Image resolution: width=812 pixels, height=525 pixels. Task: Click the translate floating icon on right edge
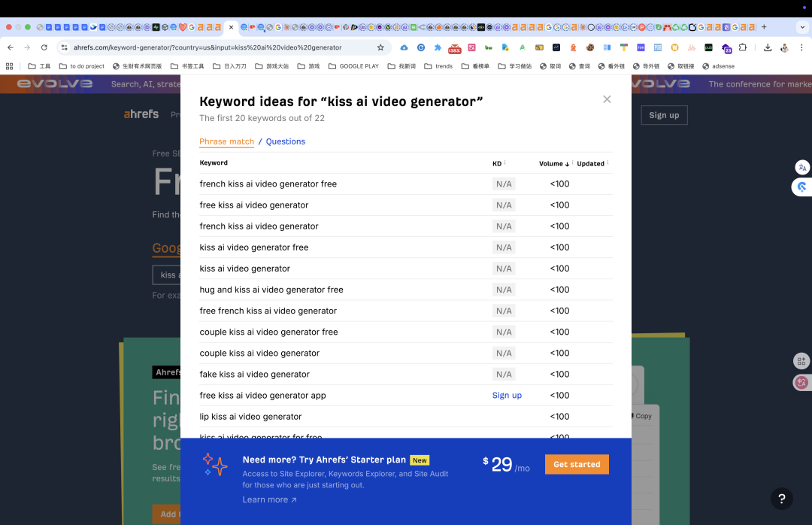[802, 167]
